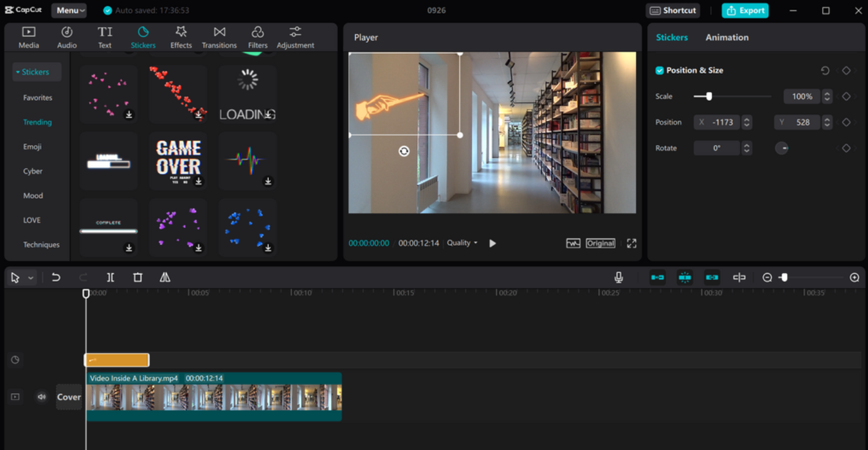Start a voiceover recording with the microphone
Screen dimensions: 868x450
click(618, 277)
